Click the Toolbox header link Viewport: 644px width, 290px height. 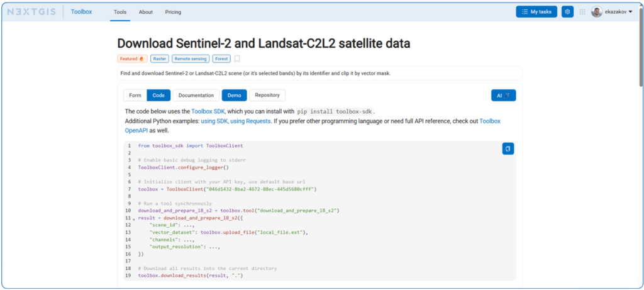[81, 12]
